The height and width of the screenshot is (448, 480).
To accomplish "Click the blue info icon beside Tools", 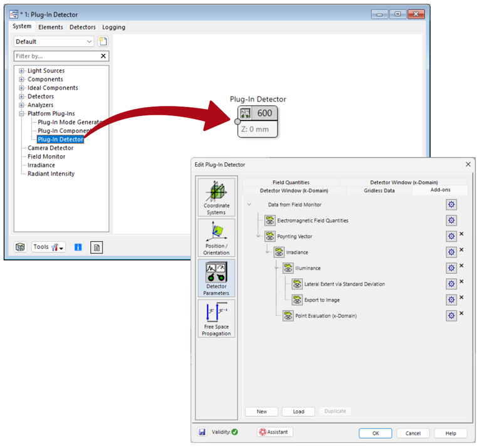I will pyautogui.click(x=78, y=247).
